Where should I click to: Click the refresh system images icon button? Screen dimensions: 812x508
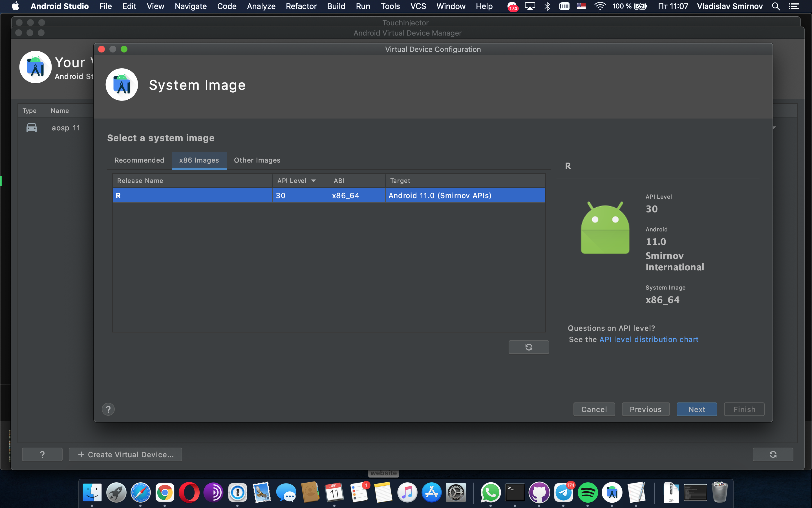[x=528, y=347]
